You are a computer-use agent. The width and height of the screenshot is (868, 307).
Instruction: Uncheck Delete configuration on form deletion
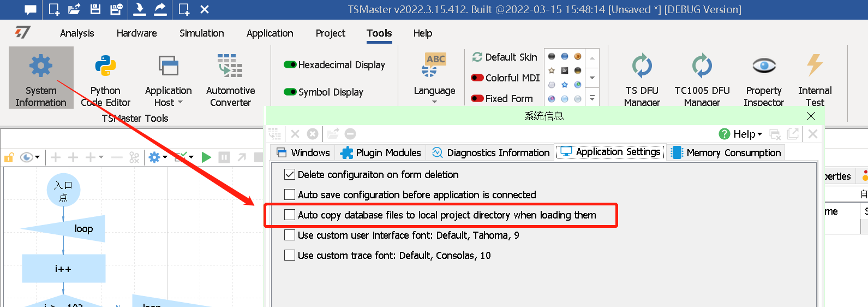click(290, 175)
